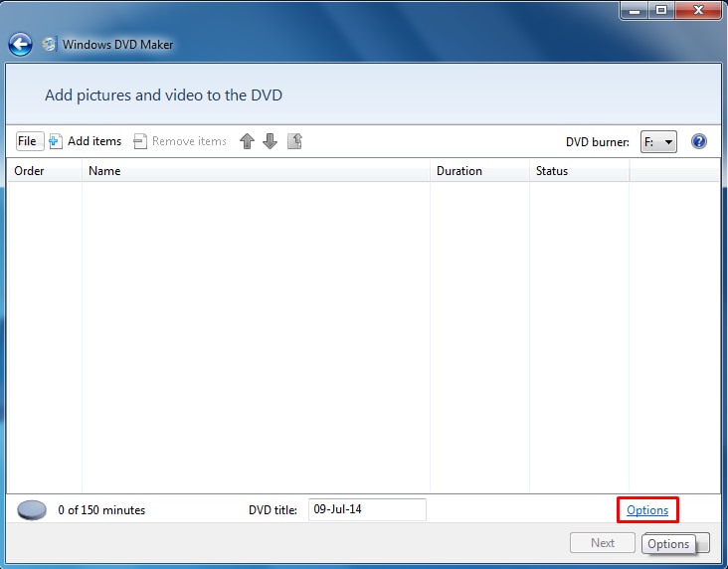Close the DVD Maker window
Screen dimensions: 728x569
pyautogui.click(x=698, y=10)
